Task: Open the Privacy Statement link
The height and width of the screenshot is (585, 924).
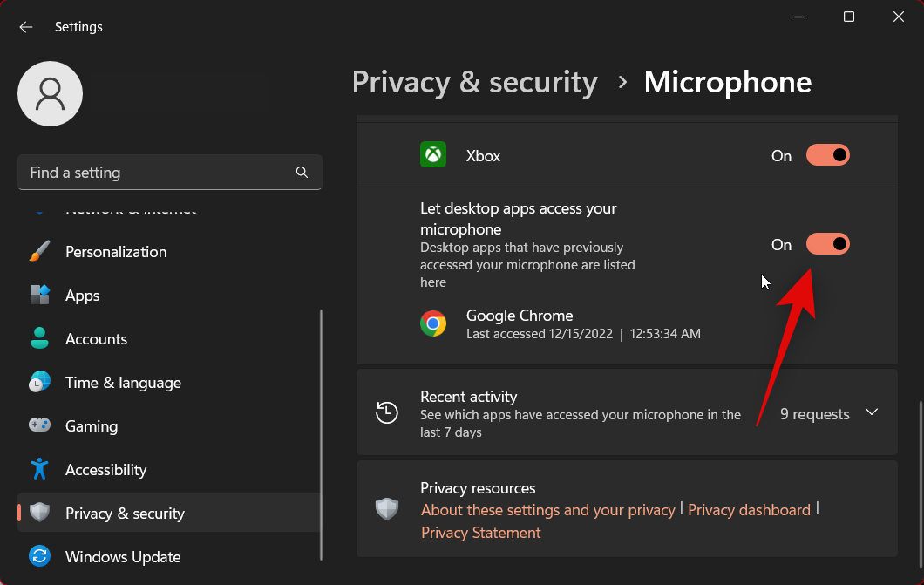Action: (480, 533)
